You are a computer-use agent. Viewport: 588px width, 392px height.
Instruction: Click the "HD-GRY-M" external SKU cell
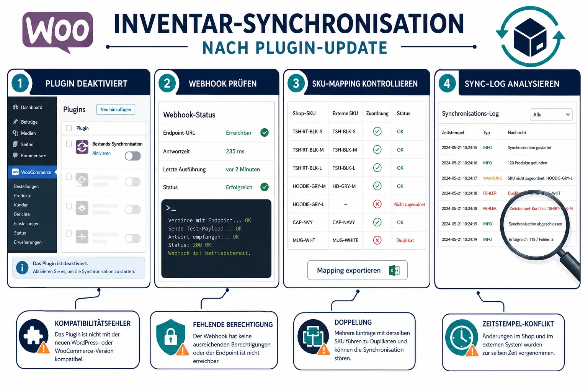(x=344, y=186)
